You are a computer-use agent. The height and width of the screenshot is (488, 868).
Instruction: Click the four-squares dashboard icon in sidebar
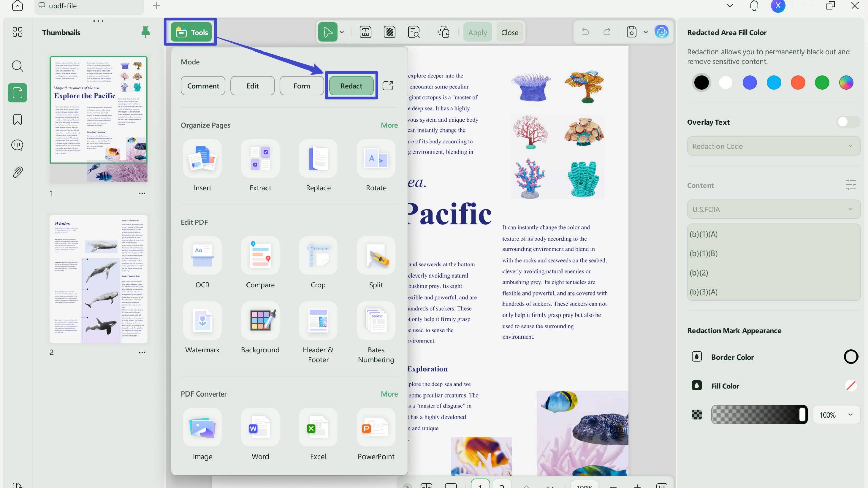click(17, 32)
